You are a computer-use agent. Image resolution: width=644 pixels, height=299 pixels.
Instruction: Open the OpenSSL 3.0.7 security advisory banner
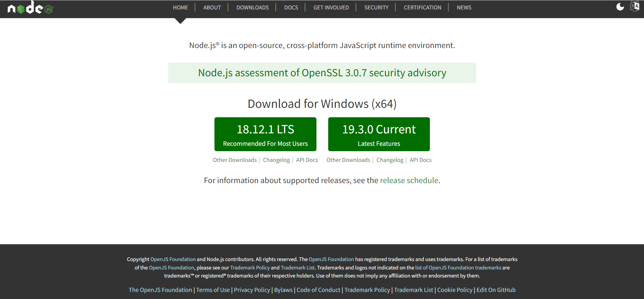pyautogui.click(x=322, y=73)
